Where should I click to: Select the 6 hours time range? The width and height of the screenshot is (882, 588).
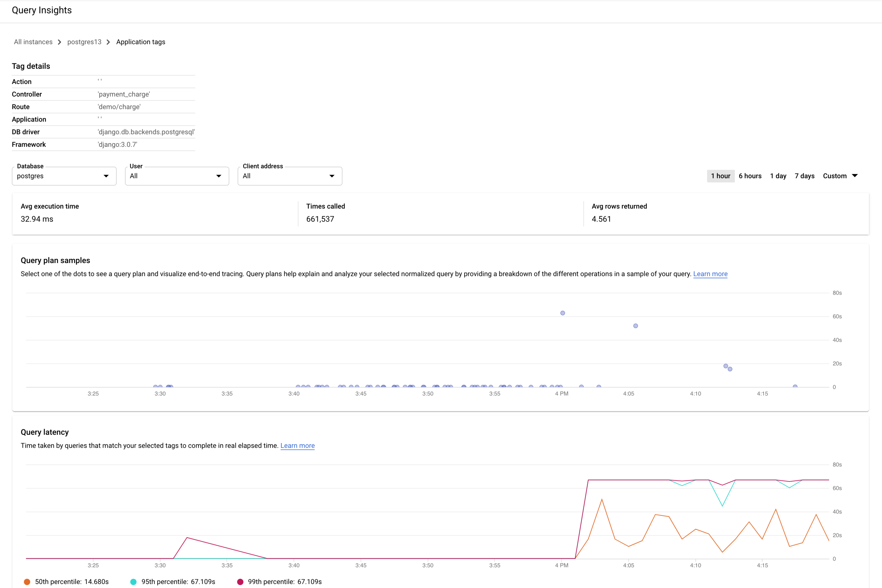point(750,176)
